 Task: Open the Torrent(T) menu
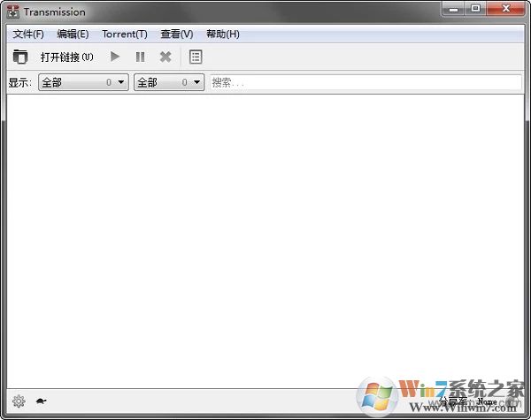tap(125, 34)
